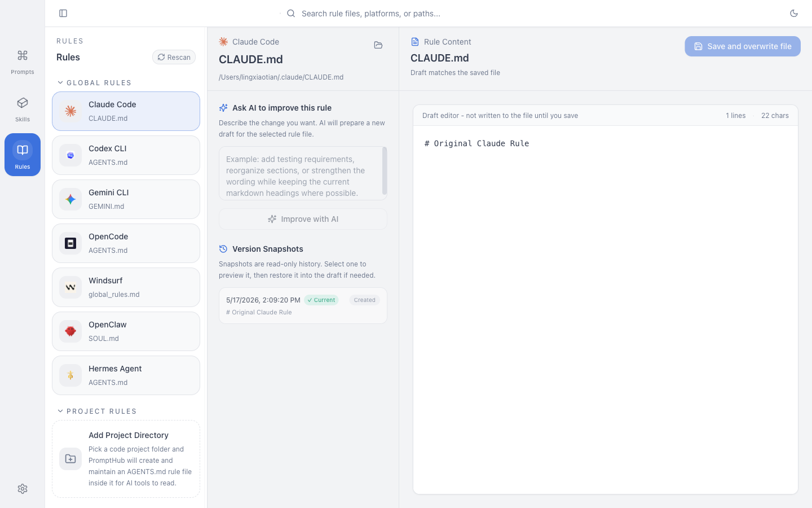Click the request box scrollbar
Screen dimensions: 812x508
tap(385, 171)
